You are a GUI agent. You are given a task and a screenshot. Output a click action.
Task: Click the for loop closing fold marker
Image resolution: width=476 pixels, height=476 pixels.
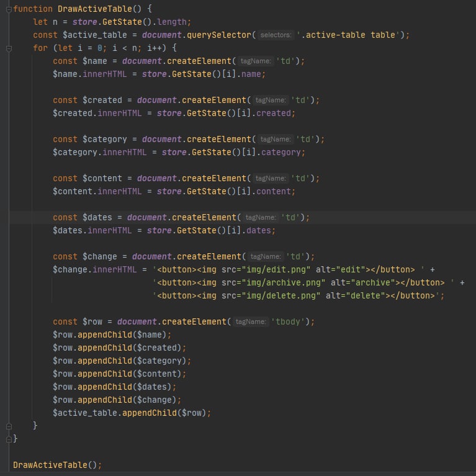(9, 426)
